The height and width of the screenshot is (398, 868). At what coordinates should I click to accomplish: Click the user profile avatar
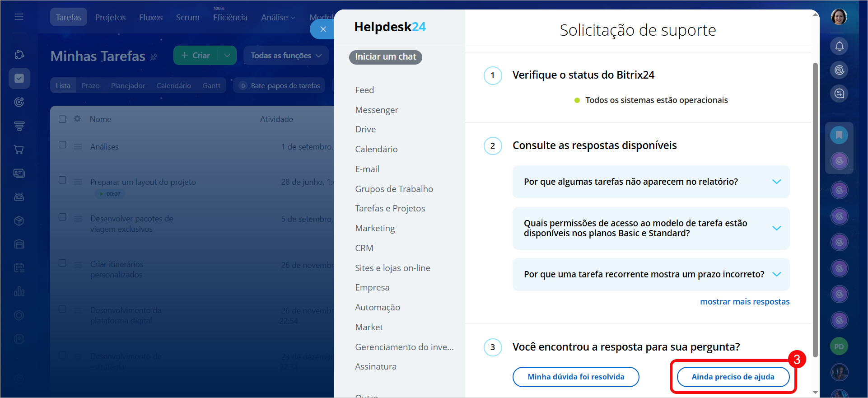click(839, 17)
